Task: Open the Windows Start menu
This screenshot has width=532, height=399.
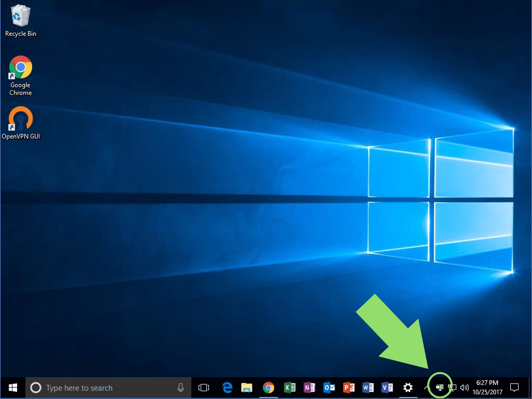Action: pos(13,388)
